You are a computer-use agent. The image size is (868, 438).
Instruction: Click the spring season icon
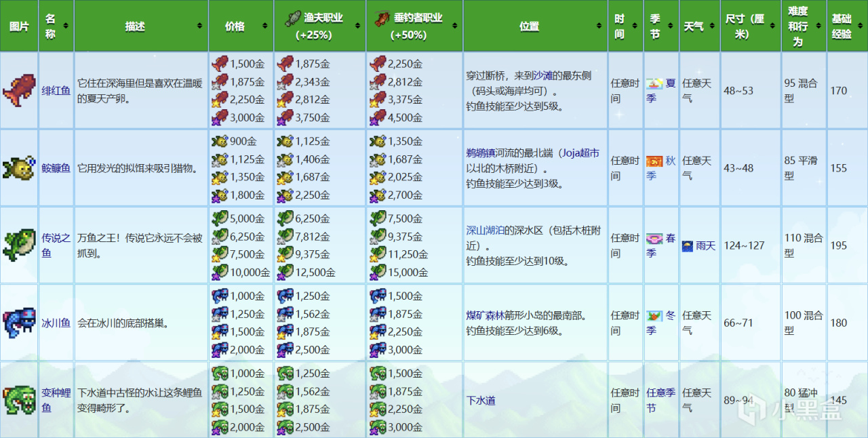pos(654,238)
